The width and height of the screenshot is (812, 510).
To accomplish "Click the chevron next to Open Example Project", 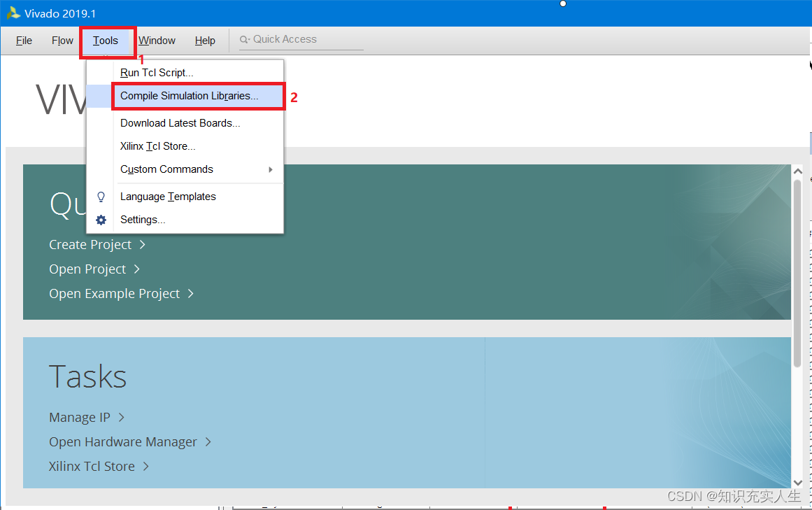I will (190, 293).
